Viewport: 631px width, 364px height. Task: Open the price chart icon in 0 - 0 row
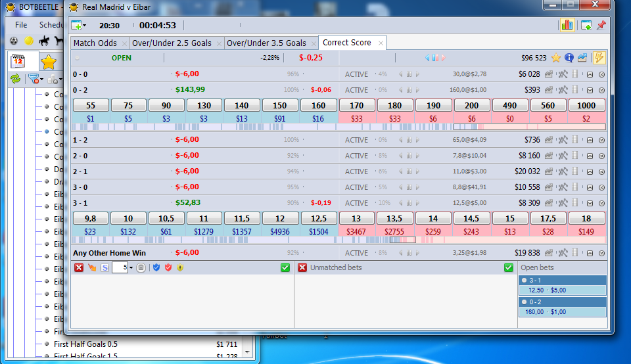point(548,74)
